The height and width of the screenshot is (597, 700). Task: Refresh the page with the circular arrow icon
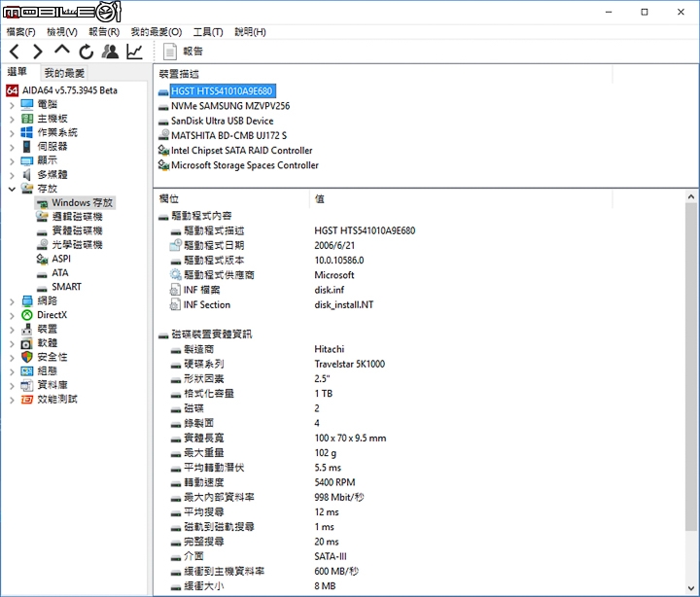pyautogui.click(x=87, y=52)
